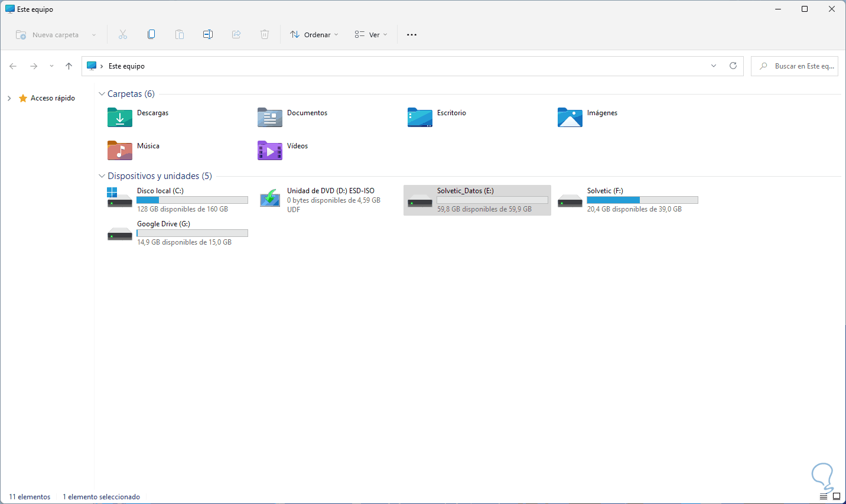Select the Escritorio folder icon
846x504 pixels.
click(x=420, y=117)
